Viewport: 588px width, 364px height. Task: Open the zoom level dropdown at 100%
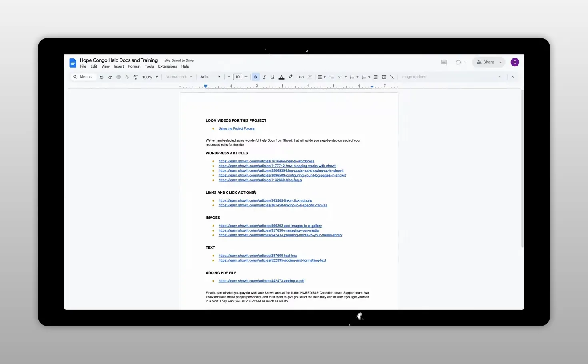point(150,77)
